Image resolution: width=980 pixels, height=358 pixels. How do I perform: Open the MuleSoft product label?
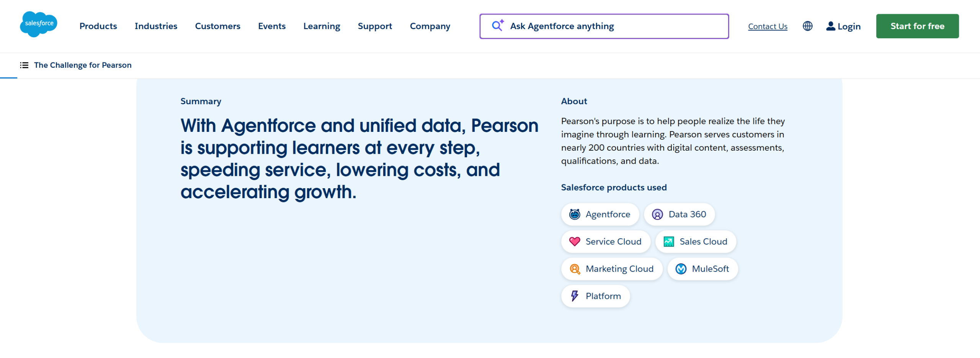pyautogui.click(x=710, y=269)
